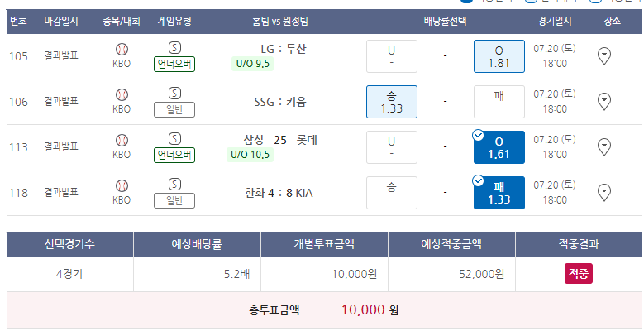The height and width of the screenshot is (336, 644).
Task: Click 경기일시 column header
Action: click(555, 21)
